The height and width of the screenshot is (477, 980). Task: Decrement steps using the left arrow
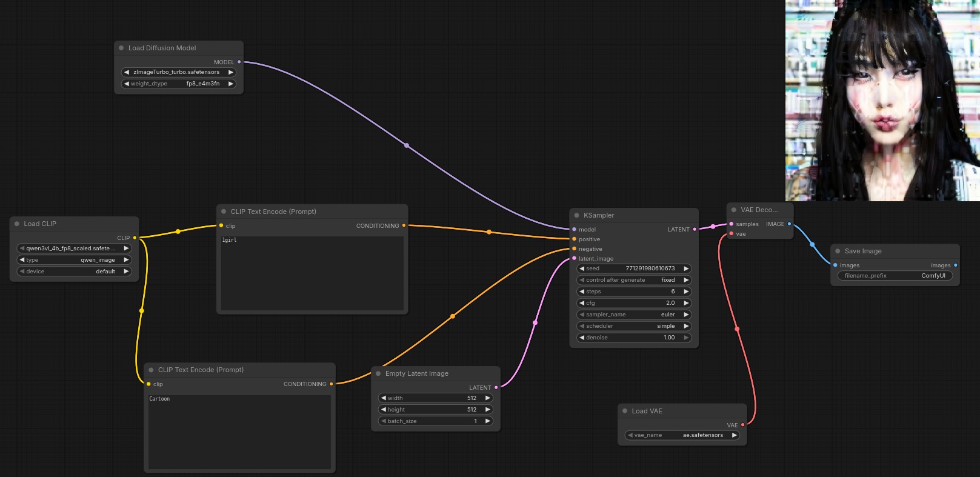pyautogui.click(x=582, y=292)
